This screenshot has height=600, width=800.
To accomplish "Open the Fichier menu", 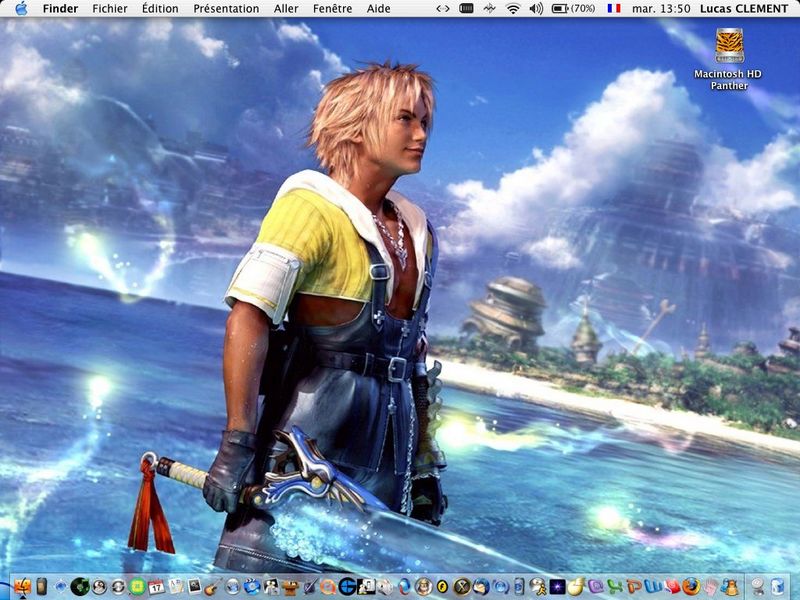I will (x=110, y=8).
